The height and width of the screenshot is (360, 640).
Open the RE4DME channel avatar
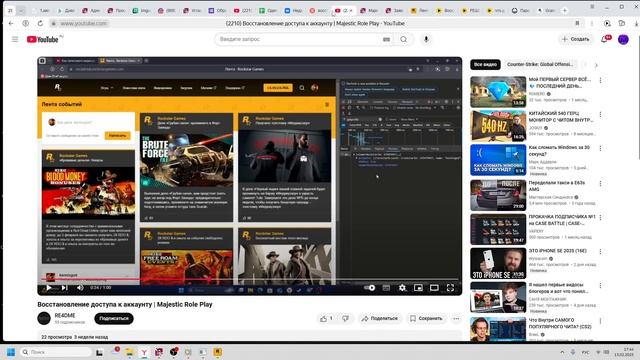pos(44,318)
